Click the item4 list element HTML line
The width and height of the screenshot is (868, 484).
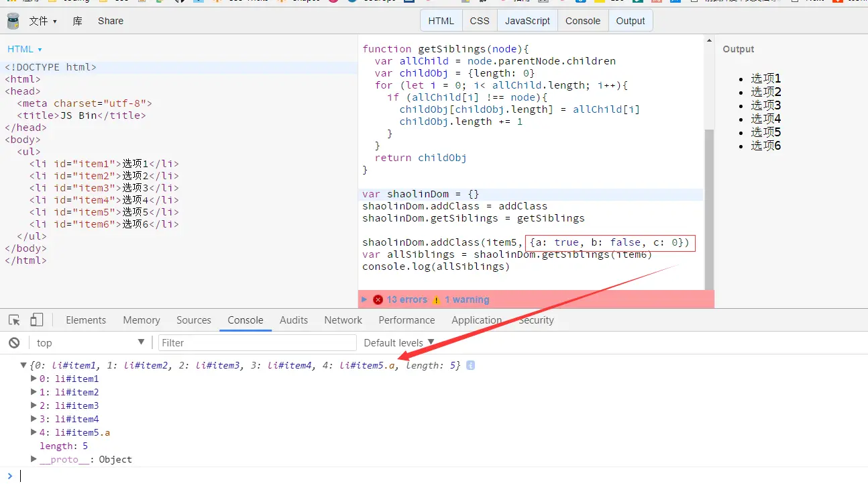click(x=104, y=200)
